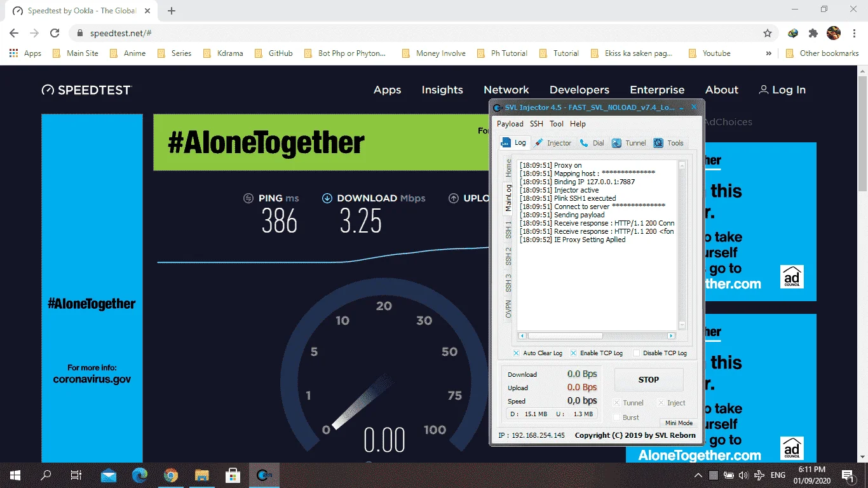
Task: Show hidden system tray icons
Action: [x=698, y=475]
